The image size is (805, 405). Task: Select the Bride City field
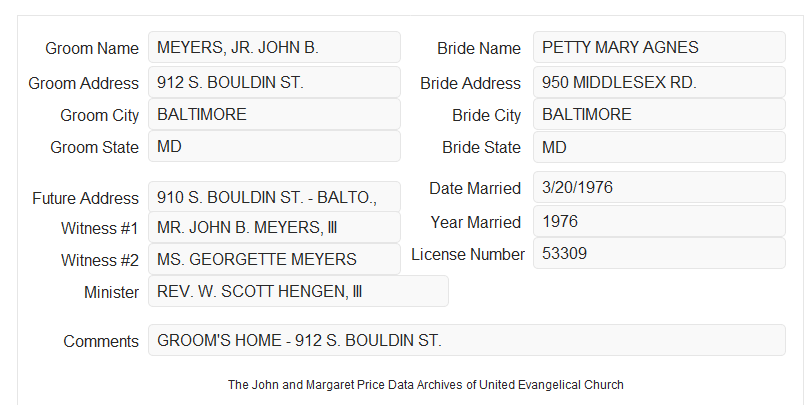coord(659,114)
